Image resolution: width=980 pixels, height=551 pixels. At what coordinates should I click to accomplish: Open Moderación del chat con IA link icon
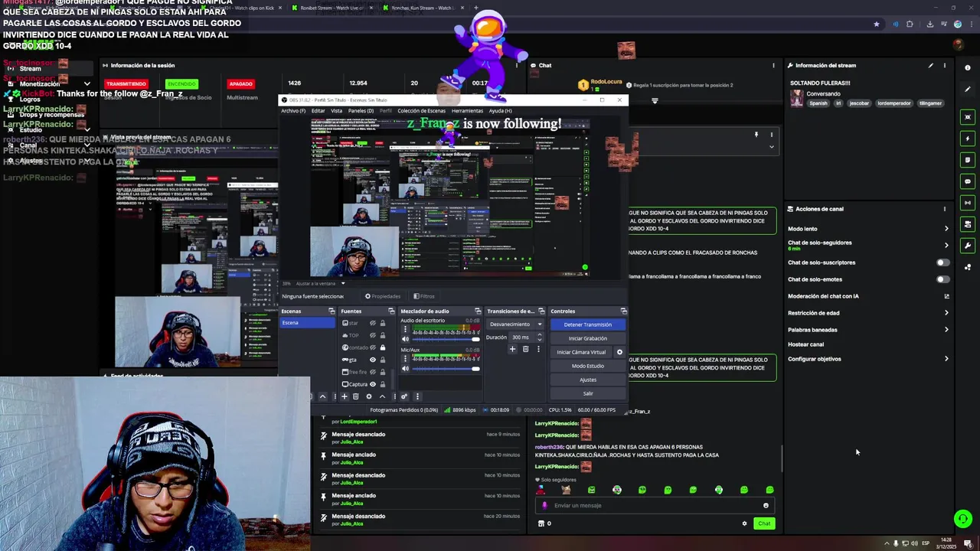[x=946, y=296]
